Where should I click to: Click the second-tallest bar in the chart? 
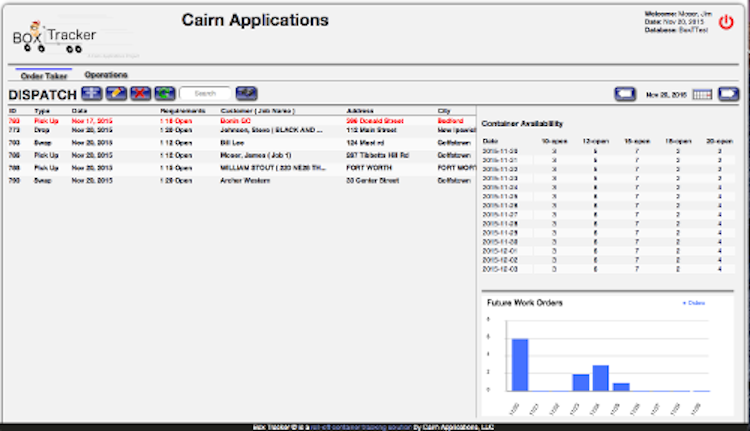[601, 378]
